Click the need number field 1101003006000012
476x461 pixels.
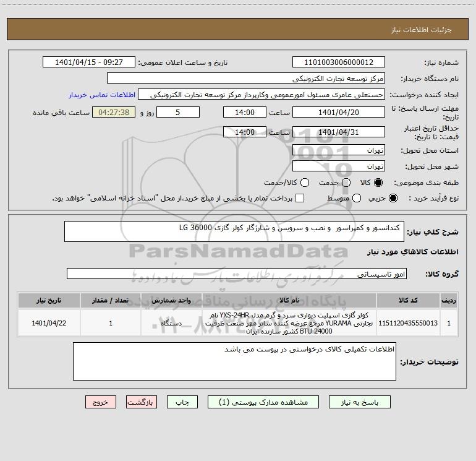(x=339, y=62)
